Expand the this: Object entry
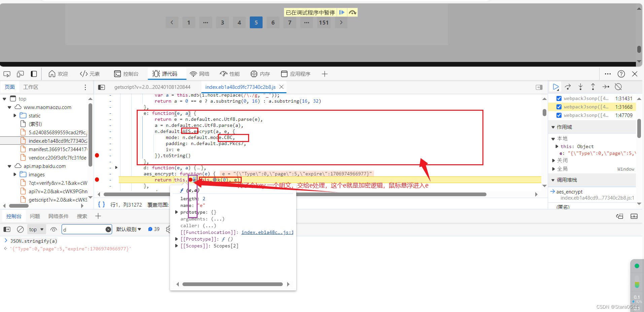This screenshot has width=644, height=312. [556, 146]
